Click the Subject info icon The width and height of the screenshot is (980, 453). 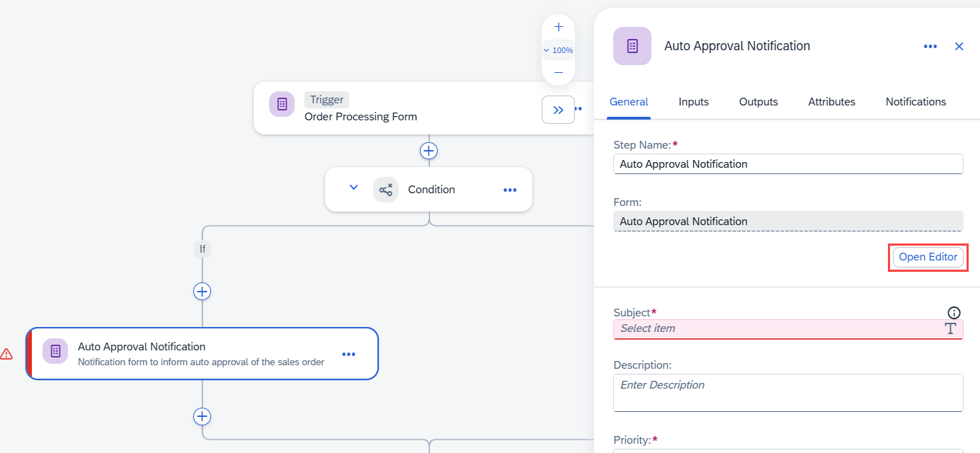point(954,313)
